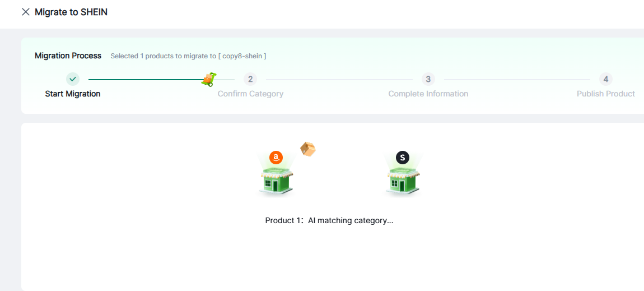Select the step 3 circle
The height and width of the screenshot is (291, 644).
point(428,79)
